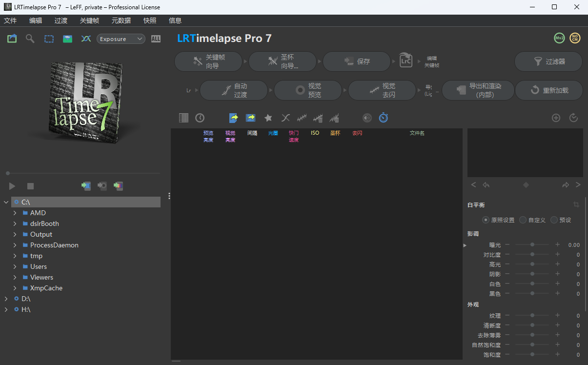The image size is (588, 365).
Task: Select the 原照设置 white balance option
Action: 498,220
